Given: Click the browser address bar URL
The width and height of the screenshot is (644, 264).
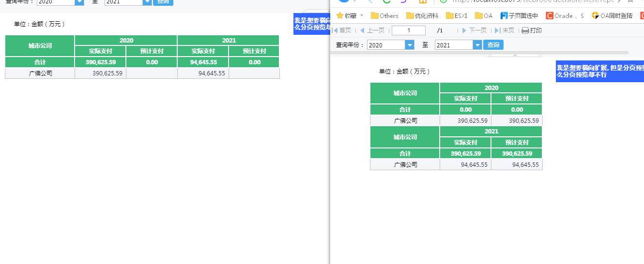Looking at the screenshot, I should pyautogui.click(x=533, y=1).
